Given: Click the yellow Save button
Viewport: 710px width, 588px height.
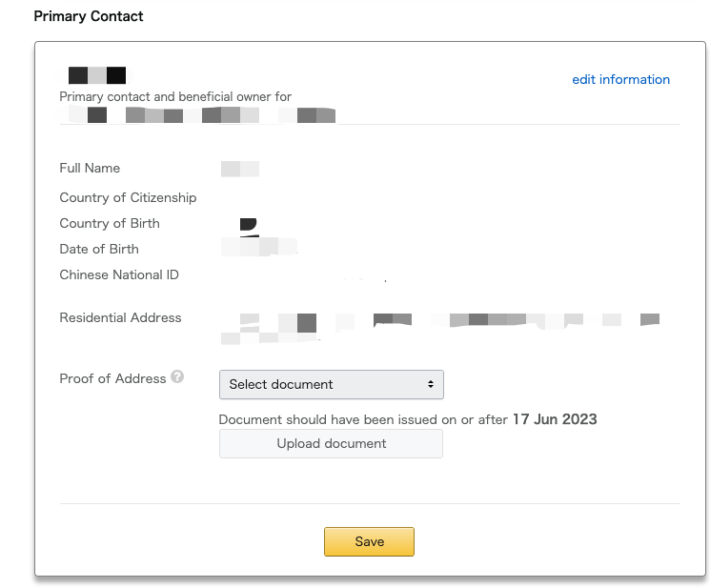Looking at the screenshot, I should click(x=369, y=541).
